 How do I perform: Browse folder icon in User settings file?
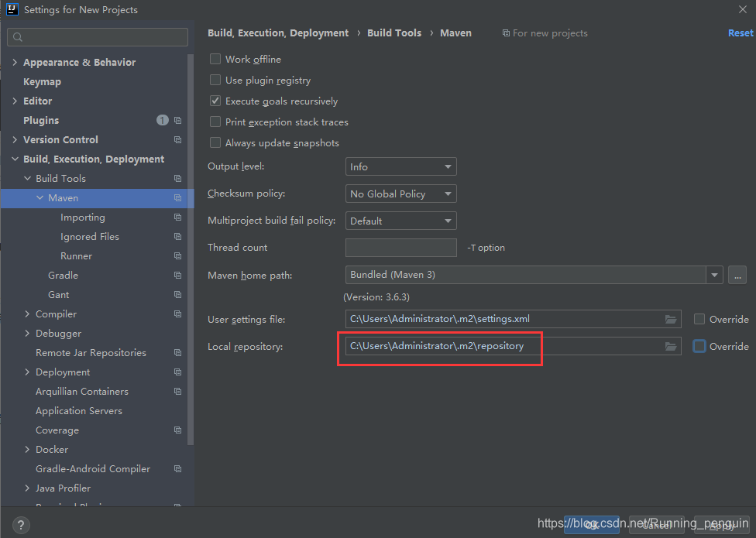[x=671, y=319]
